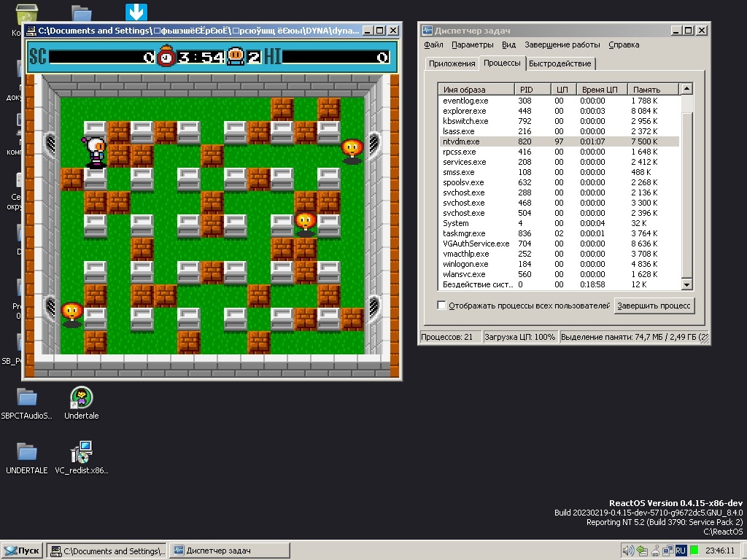Image resolution: width=747 pixels, height=560 pixels.
Task: Select the explorer.exe process row
Action: coord(559,111)
